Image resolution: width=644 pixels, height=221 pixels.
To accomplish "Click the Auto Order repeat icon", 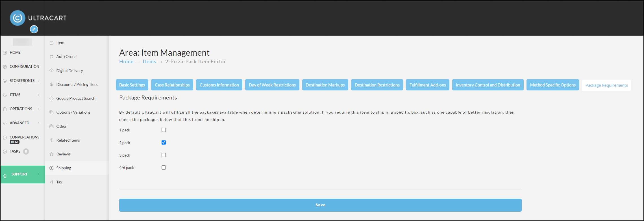I will (x=51, y=57).
